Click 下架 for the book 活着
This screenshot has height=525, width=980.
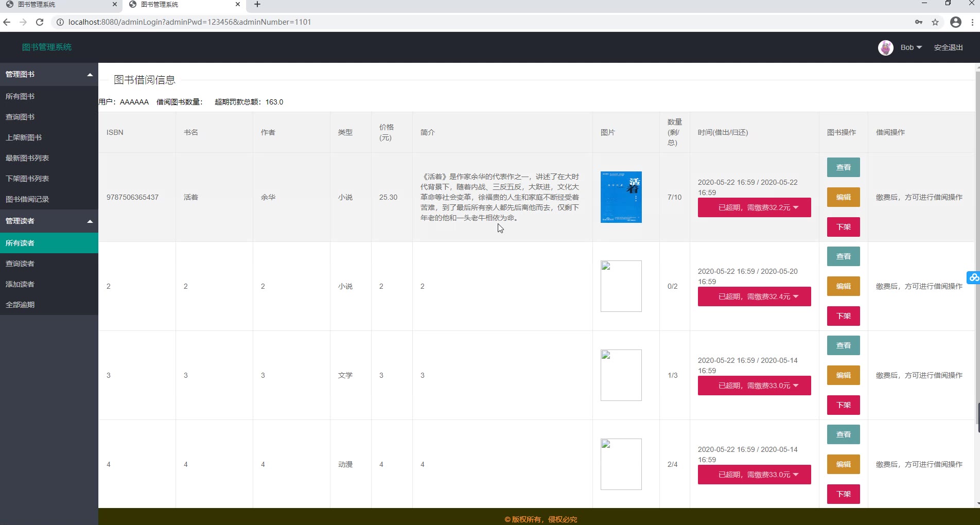click(x=843, y=227)
